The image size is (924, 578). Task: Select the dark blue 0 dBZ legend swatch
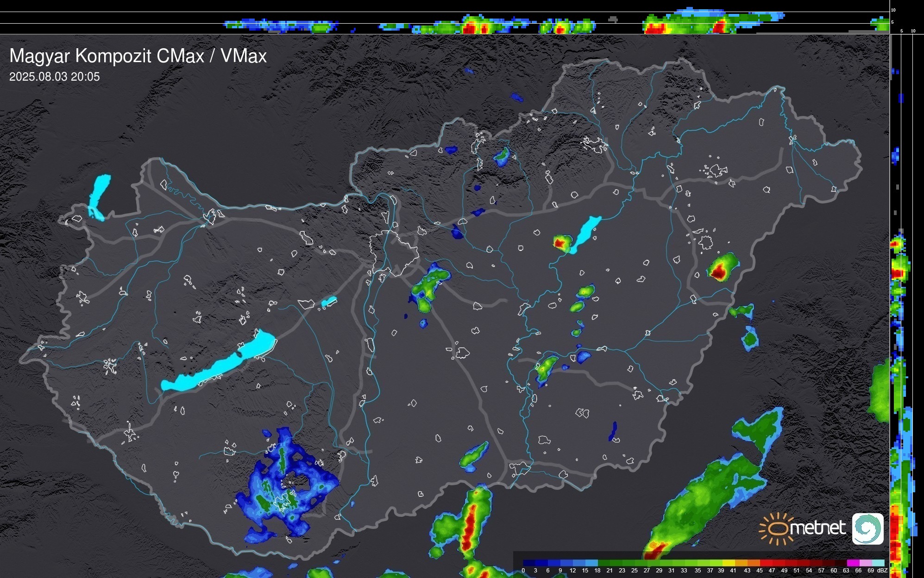pyautogui.click(x=529, y=563)
